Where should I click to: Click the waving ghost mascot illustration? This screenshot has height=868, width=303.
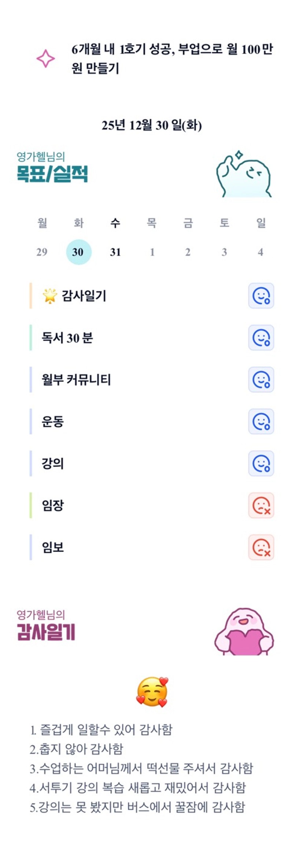coord(244,175)
